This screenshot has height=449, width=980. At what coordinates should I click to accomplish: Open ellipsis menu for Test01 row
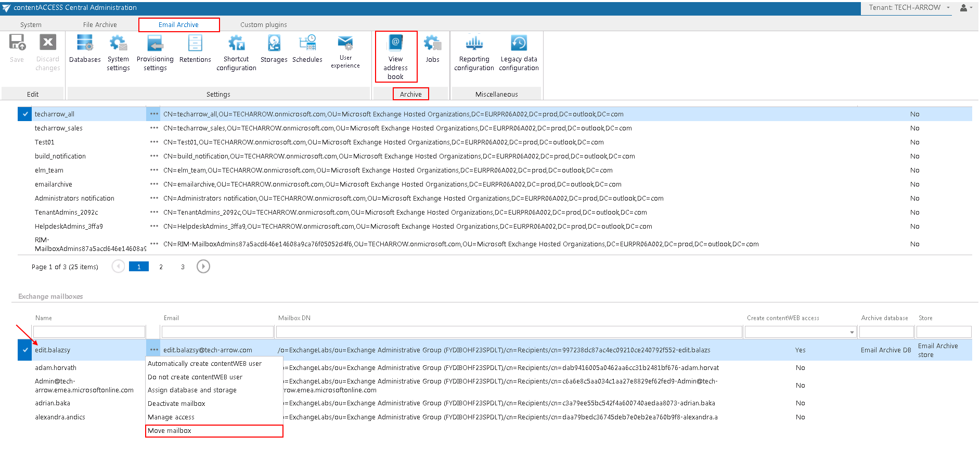(154, 142)
